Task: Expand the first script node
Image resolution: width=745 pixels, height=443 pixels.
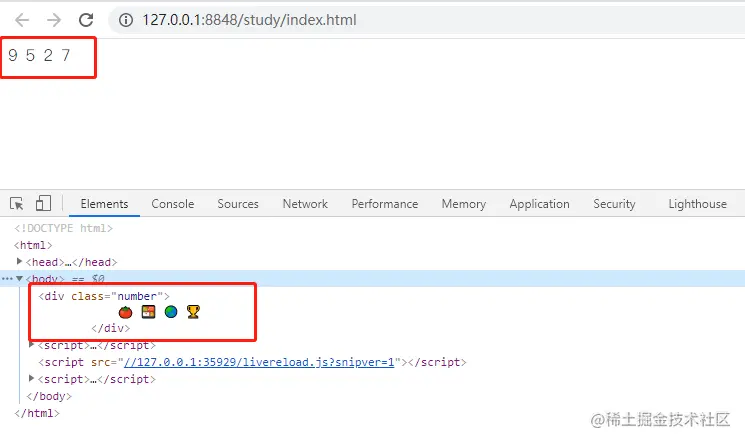Action: 31,344
